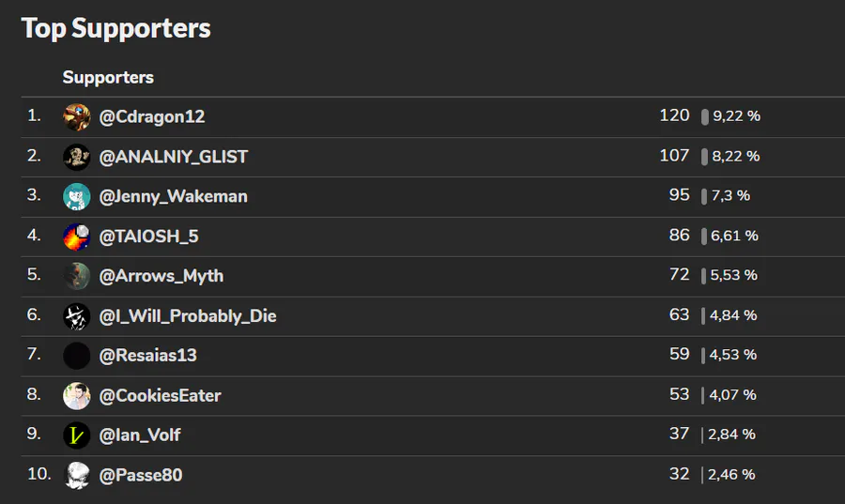Image resolution: width=845 pixels, height=504 pixels.
Task: Click the CookiesEater avatar thumbnail
Action: (x=77, y=396)
